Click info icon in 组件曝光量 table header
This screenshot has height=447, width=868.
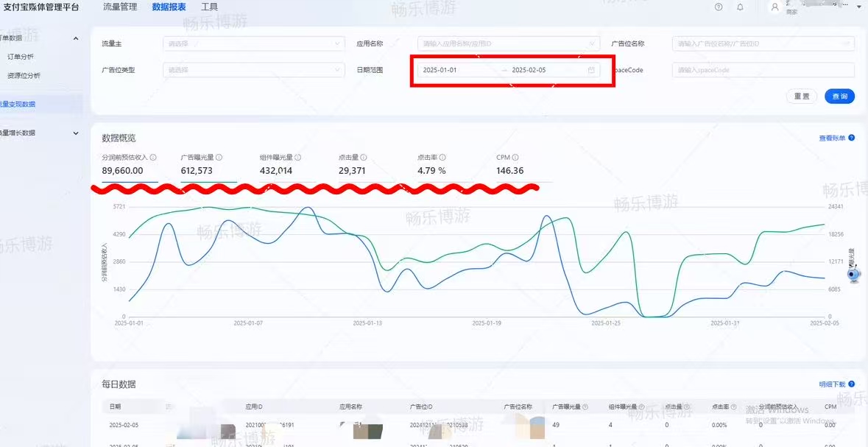click(641, 406)
